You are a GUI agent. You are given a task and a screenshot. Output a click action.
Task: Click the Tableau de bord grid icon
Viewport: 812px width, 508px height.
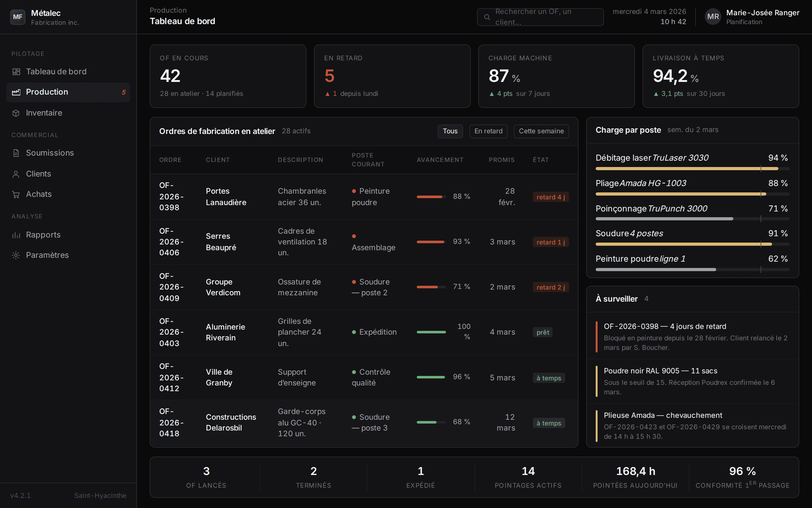(x=16, y=71)
